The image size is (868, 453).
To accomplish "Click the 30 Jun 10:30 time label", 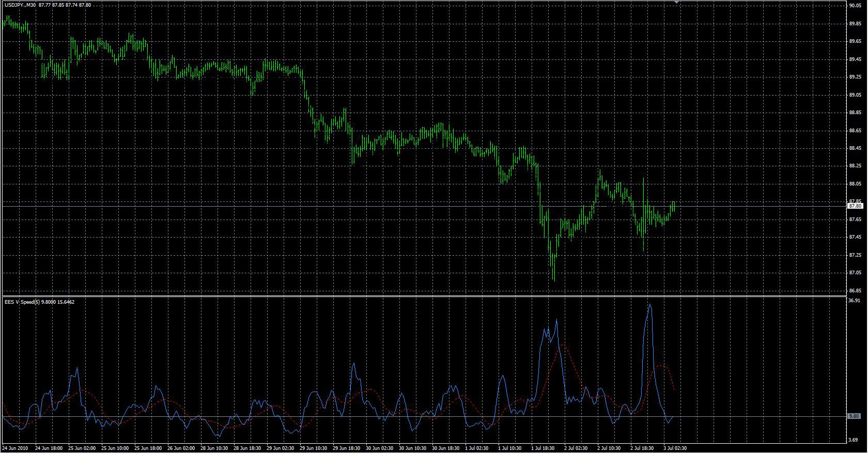I will pyautogui.click(x=412, y=448).
